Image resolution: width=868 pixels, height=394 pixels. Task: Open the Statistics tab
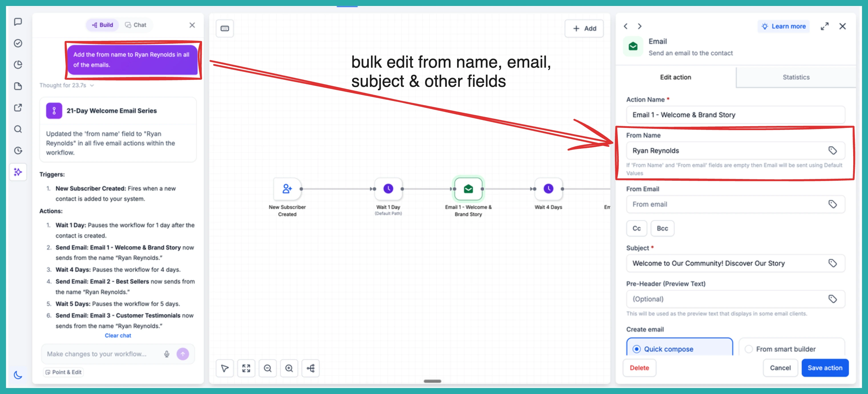click(796, 77)
